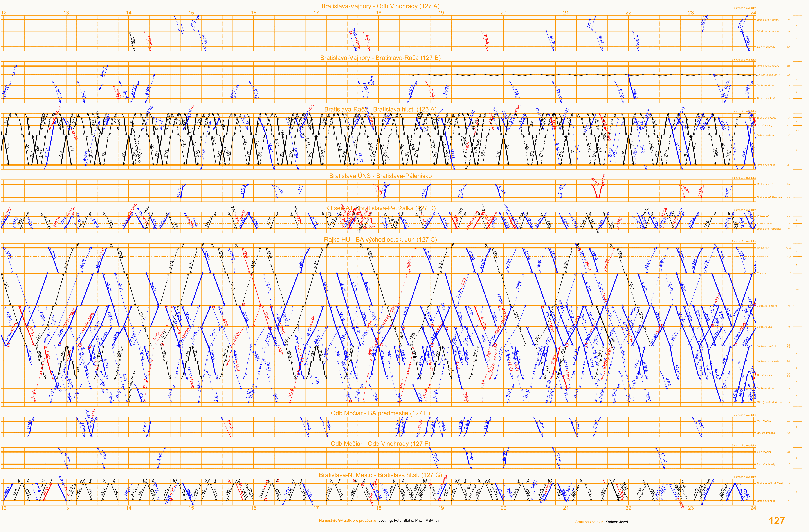Click 'Bratislava východ' station label in 127 B section
The height and width of the screenshot is (532, 809).
coord(766,85)
